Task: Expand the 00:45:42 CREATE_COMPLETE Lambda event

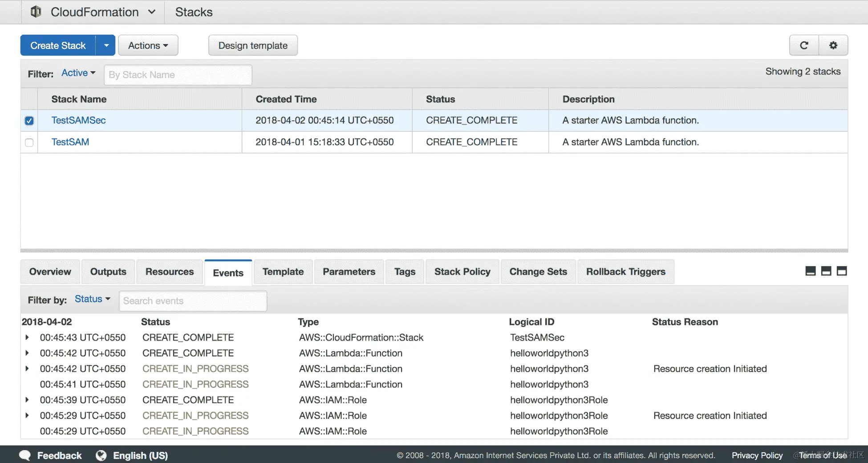Action: [27, 353]
